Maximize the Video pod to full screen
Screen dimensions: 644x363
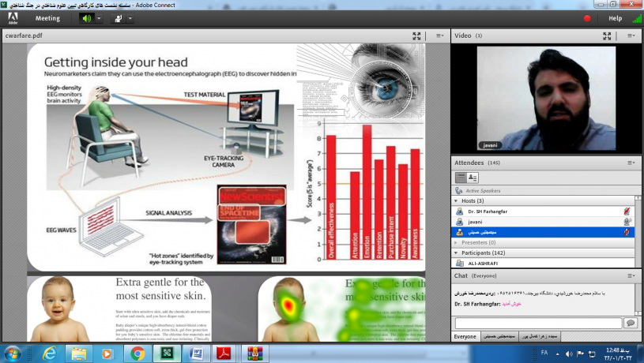607,36
